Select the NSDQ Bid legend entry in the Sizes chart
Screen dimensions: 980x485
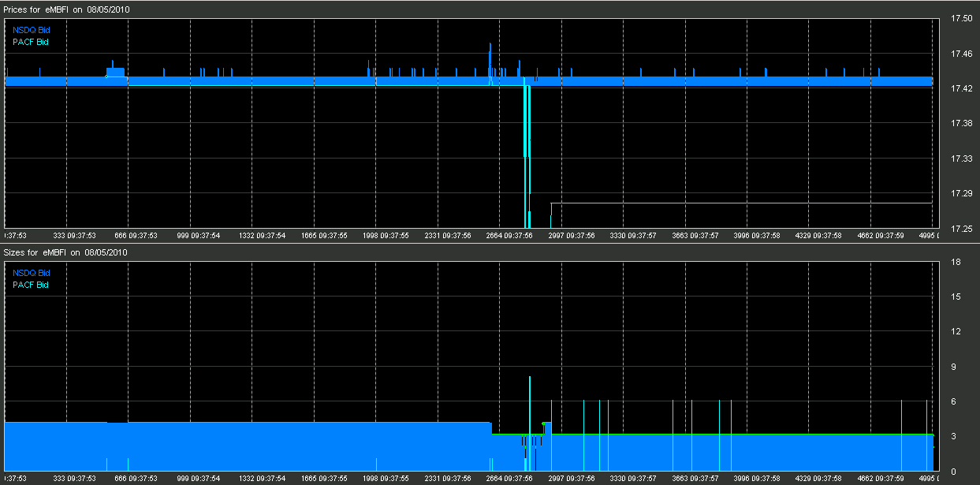31,273
